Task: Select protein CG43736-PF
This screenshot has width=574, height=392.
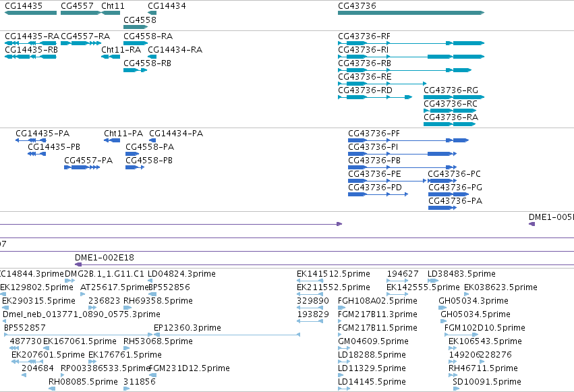Action: coord(408,140)
